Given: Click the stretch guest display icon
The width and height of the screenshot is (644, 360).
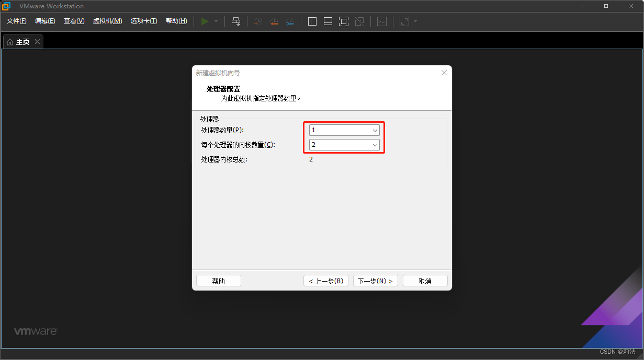Looking at the screenshot, I should point(404,21).
